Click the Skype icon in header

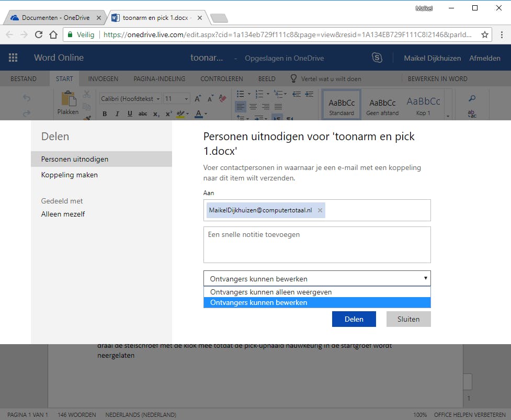(377, 58)
